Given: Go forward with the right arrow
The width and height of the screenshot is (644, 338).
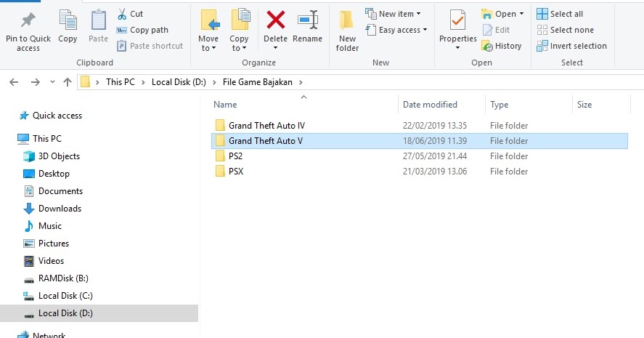Looking at the screenshot, I should pos(36,82).
